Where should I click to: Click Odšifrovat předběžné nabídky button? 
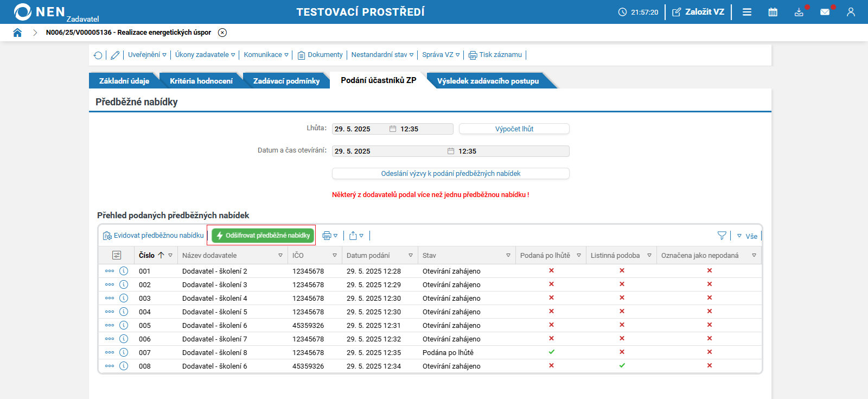point(263,236)
